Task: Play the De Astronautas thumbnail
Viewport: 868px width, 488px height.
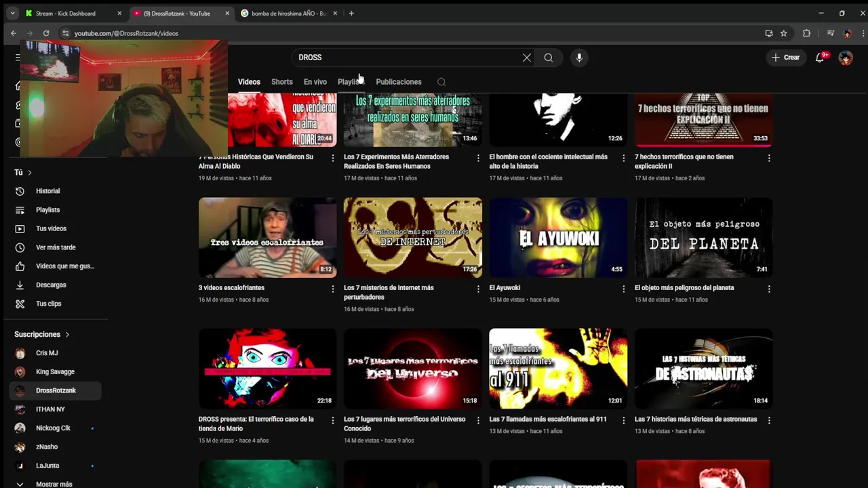Action: 704,368
